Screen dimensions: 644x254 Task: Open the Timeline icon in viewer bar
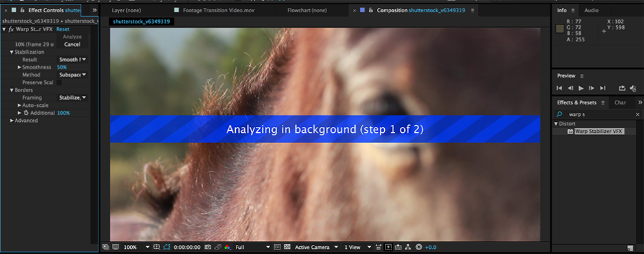coord(398,247)
